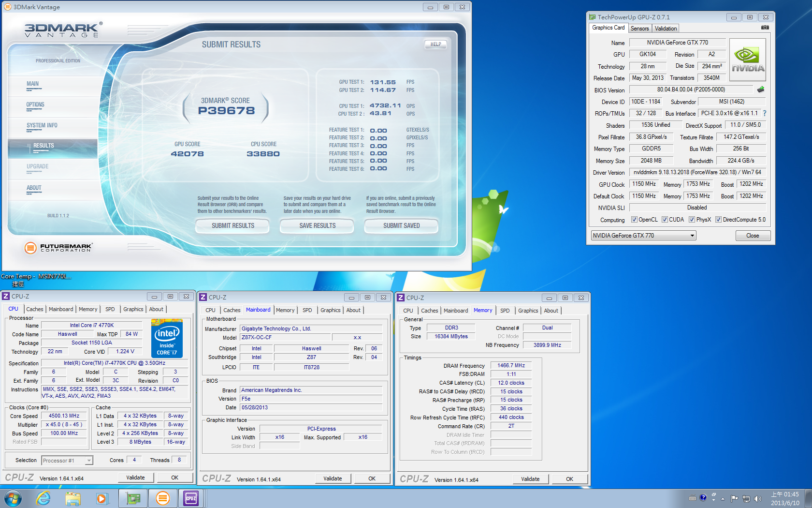The height and width of the screenshot is (508, 812).
Task: Select OPTIONS in 3DMark sidebar
Action: (x=35, y=105)
